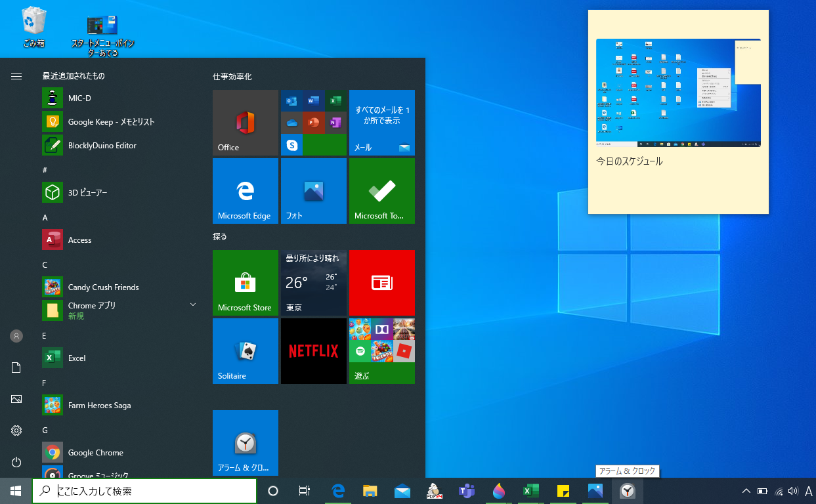Launch the Microsoft Edge tile
Viewport: 816px width, 504px height.
point(246,191)
